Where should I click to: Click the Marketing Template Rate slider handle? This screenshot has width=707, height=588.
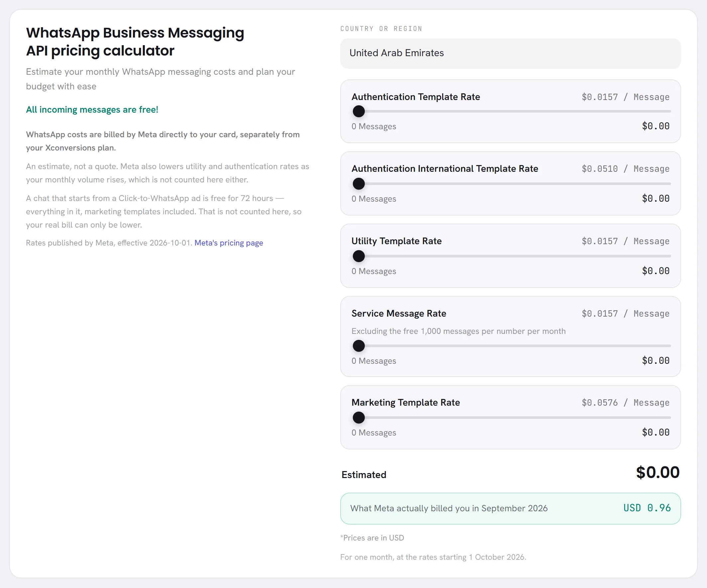(358, 418)
